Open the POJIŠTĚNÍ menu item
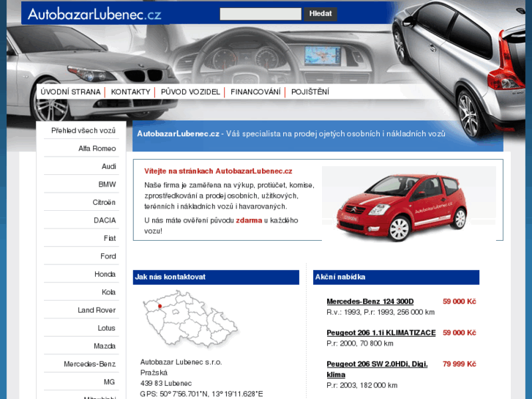This screenshot has height=399, width=532. [310, 92]
